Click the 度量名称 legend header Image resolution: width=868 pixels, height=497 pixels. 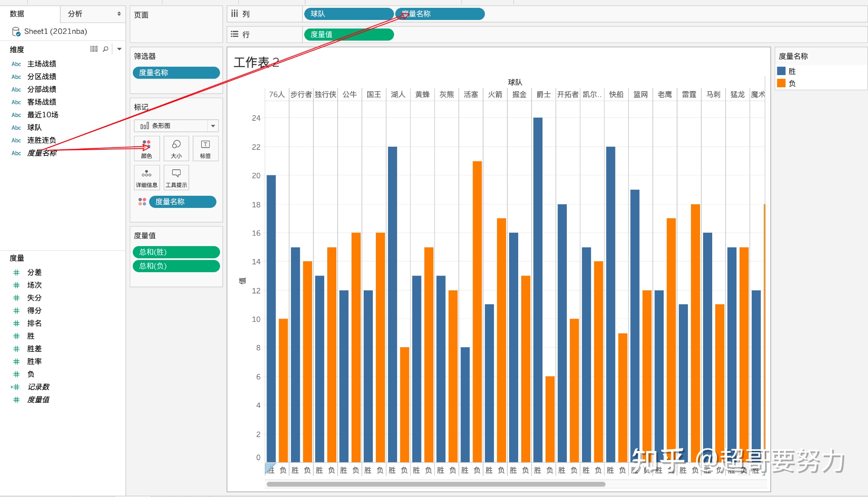(x=793, y=56)
